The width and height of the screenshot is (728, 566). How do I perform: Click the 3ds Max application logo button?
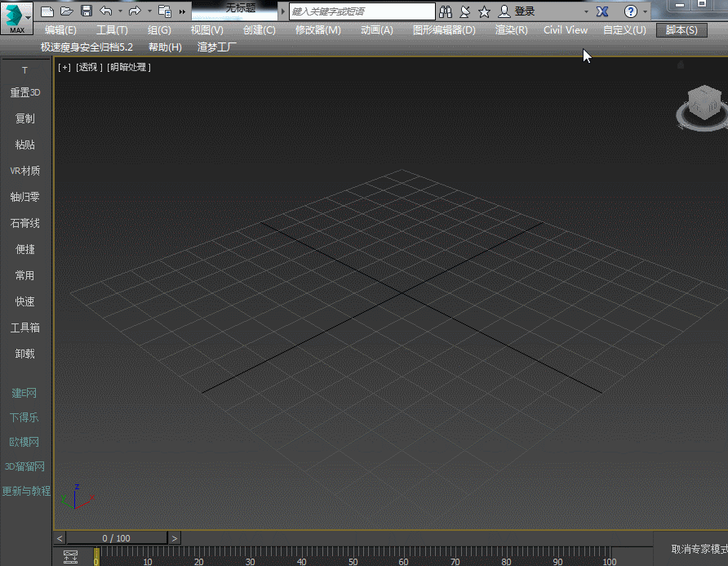click(16, 17)
